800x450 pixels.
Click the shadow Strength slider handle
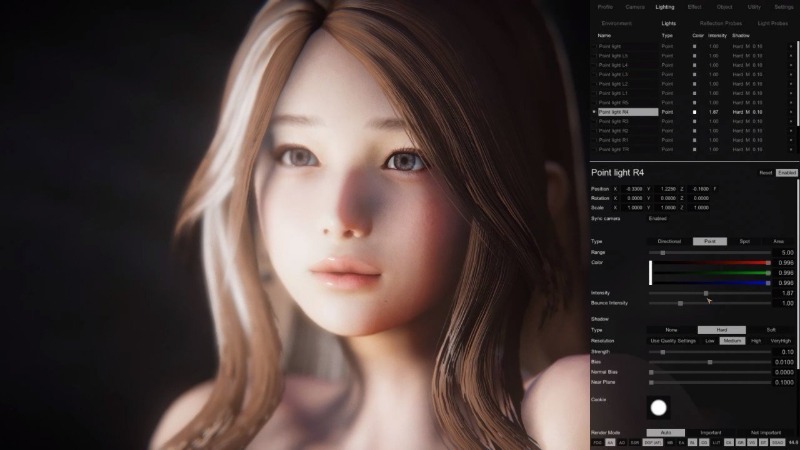click(663, 352)
